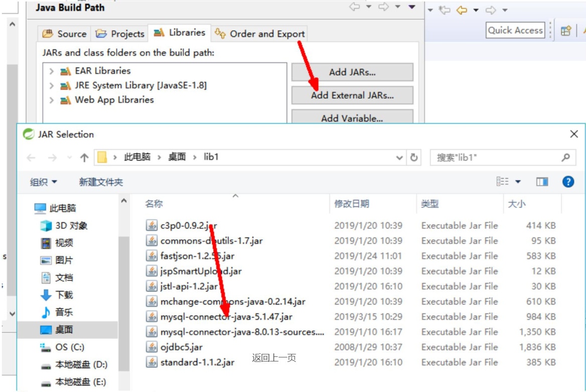Select commons-dbutils-1.7.jar file
586x392 pixels.
[x=204, y=241]
